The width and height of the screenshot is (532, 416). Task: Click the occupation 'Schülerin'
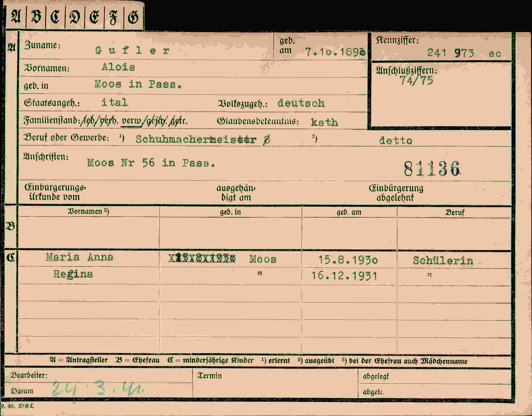pos(443,261)
